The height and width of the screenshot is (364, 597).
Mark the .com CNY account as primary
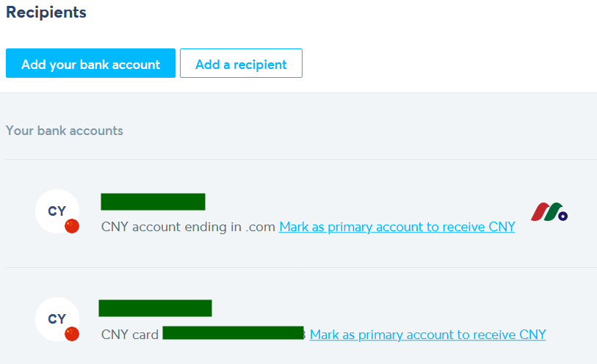pos(397,227)
